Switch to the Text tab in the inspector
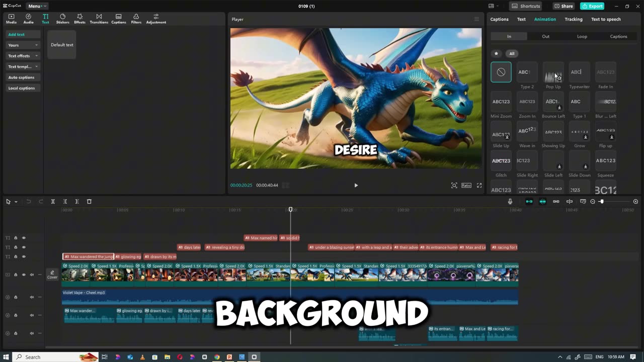Image resolution: width=644 pixels, height=362 pixels. [521, 19]
